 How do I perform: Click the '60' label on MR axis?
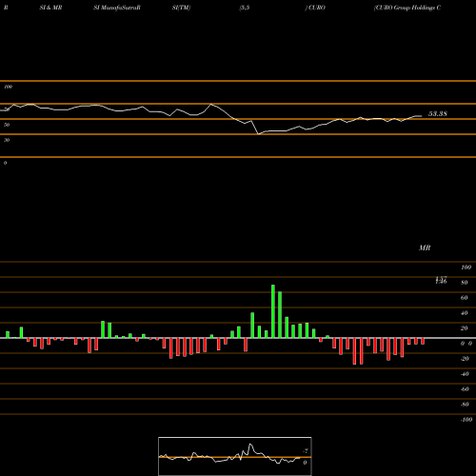tap(465, 298)
